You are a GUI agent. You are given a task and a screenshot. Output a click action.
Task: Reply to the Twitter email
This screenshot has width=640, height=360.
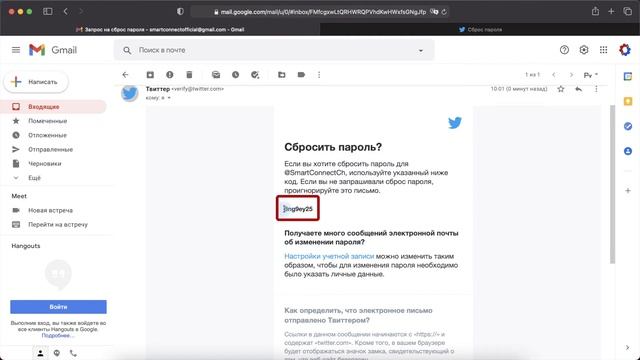[578, 89]
